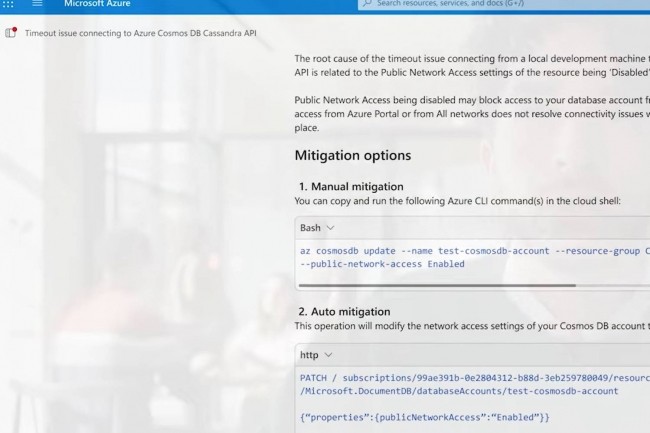Click the notification icon beside Timeout issue title
Image resolution: width=650 pixels, height=433 pixels.
tap(11, 33)
